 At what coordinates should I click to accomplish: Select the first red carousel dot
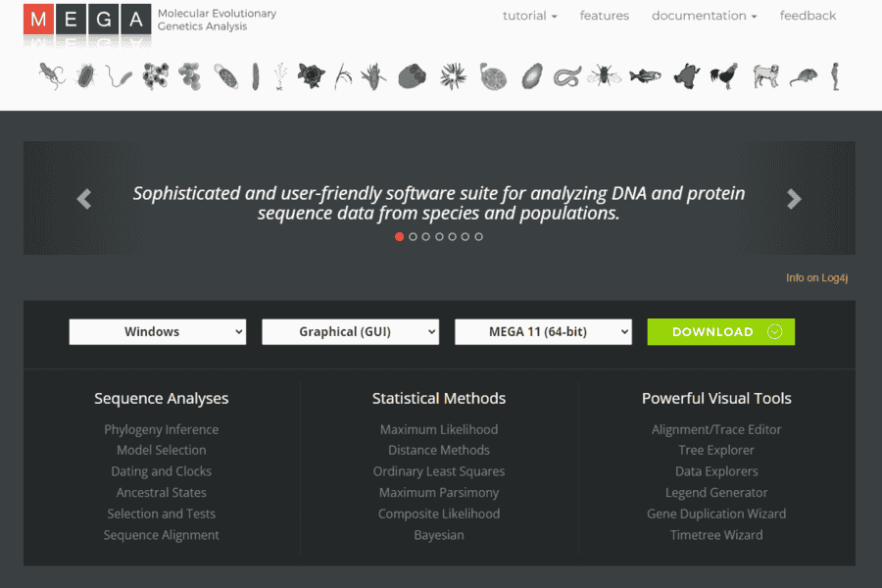pos(400,236)
